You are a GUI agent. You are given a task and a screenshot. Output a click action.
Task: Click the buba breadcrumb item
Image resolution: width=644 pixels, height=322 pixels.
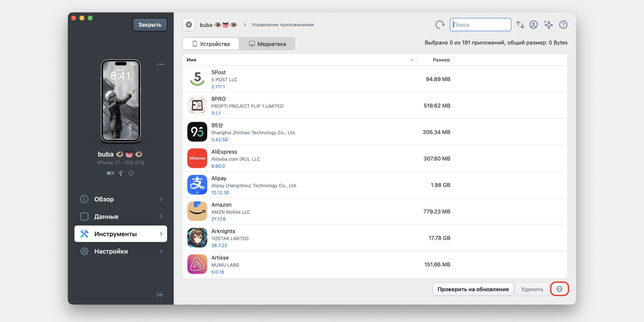click(x=218, y=25)
